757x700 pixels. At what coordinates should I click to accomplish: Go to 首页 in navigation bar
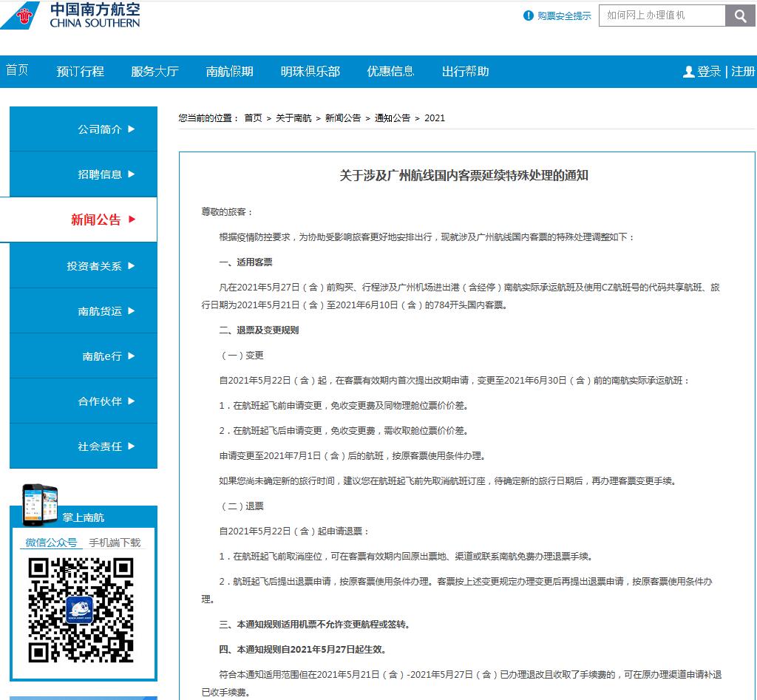pos(17,71)
